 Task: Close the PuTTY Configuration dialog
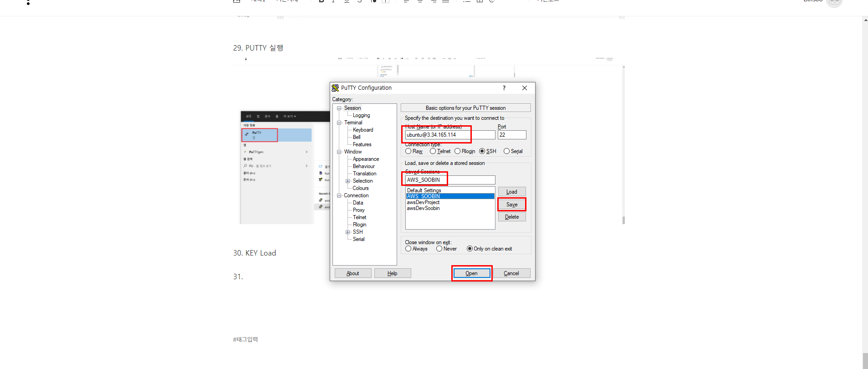(x=525, y=88)
